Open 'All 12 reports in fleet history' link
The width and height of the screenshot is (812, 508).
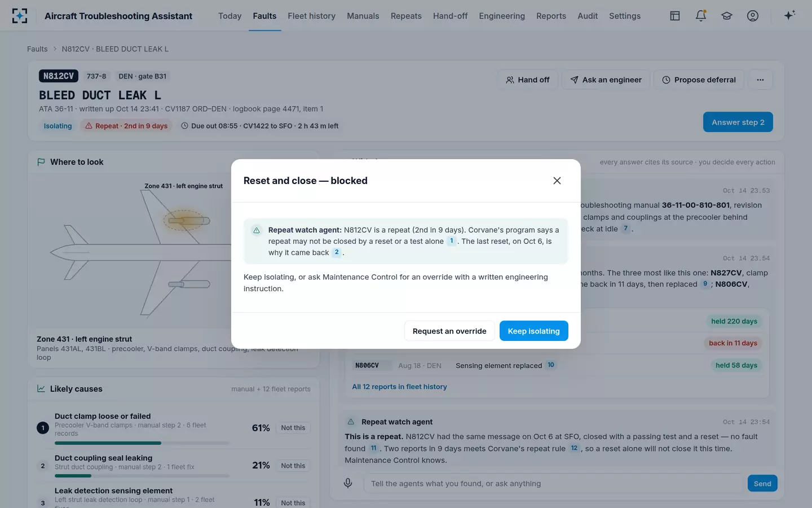pos(399,387)
